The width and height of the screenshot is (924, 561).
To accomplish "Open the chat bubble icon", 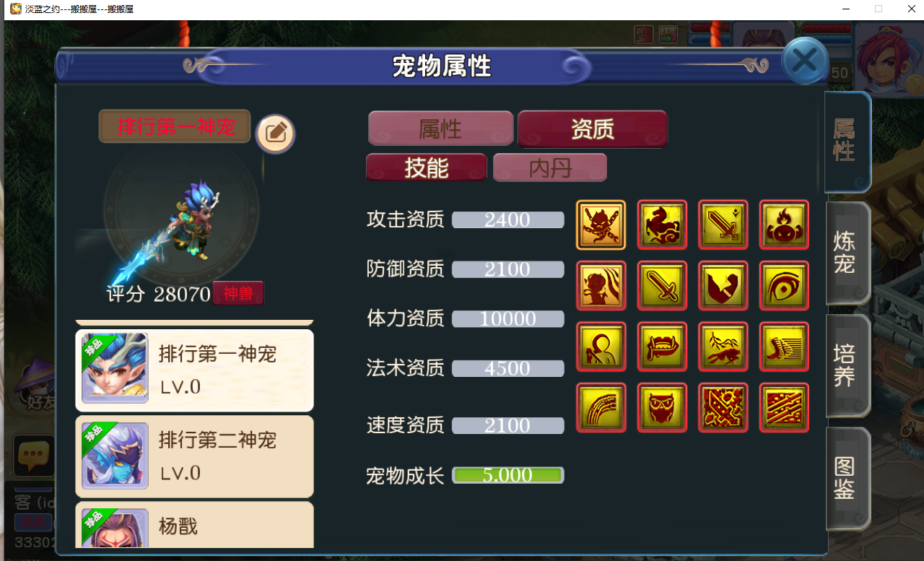I will click(x=33, y=456).
